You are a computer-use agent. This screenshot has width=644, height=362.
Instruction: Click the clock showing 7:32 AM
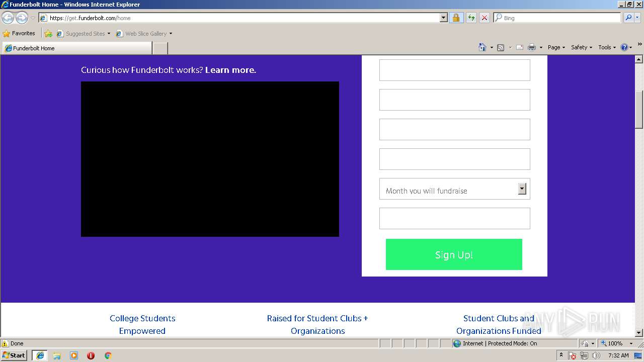pos(618,355)
